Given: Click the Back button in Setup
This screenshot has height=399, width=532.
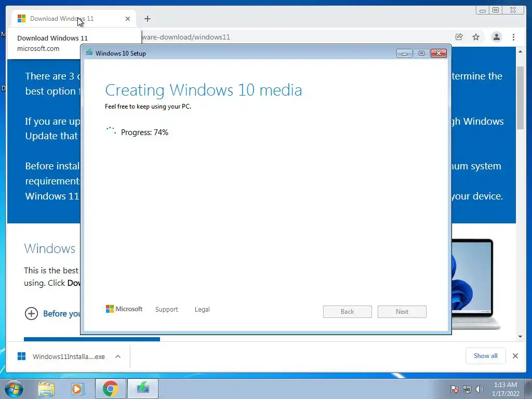Looking at the screenshot, I should click(x=348, y=312).
